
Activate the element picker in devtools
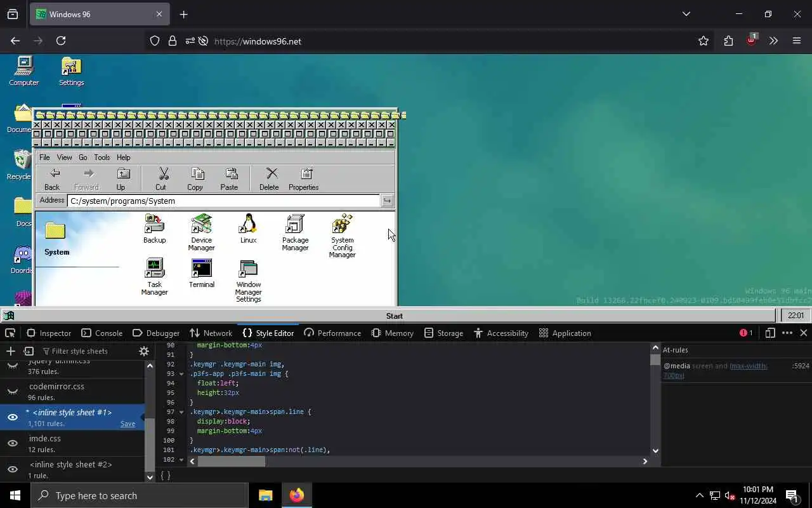(10, 333)
